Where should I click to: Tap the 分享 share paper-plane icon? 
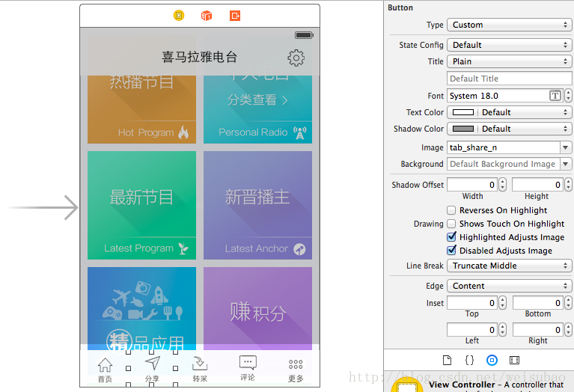tap(152, 363)
